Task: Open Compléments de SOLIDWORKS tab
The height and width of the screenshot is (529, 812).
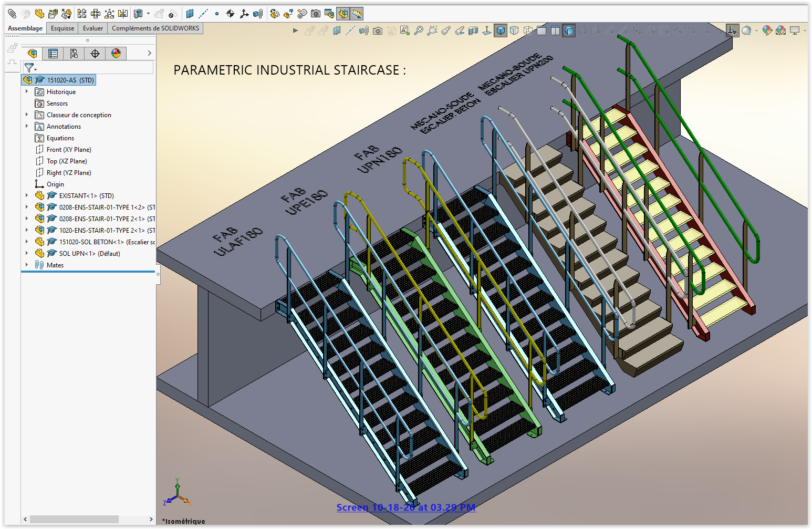Action: tap(155, 28)
